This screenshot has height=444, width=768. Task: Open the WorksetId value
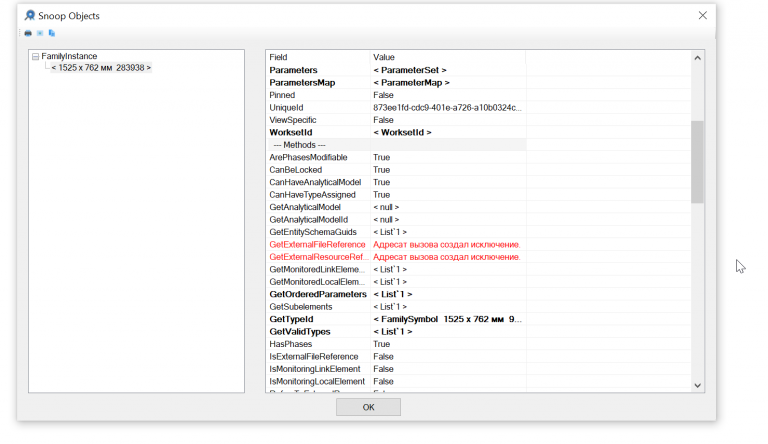click(402, 132)
